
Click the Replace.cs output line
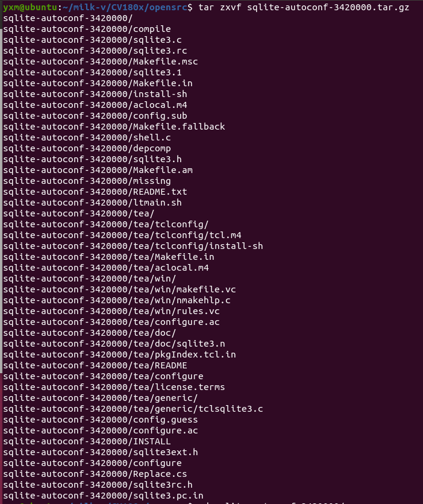95,474
